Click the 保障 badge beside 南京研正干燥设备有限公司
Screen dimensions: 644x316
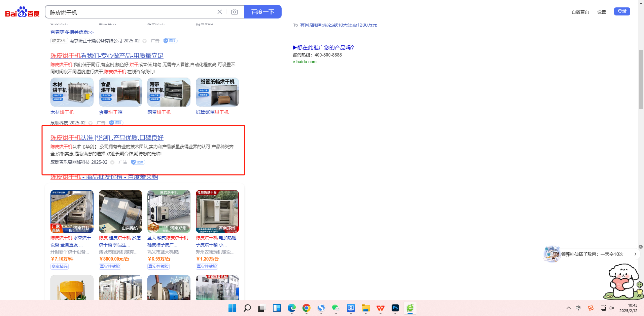(x=170, y=41)
